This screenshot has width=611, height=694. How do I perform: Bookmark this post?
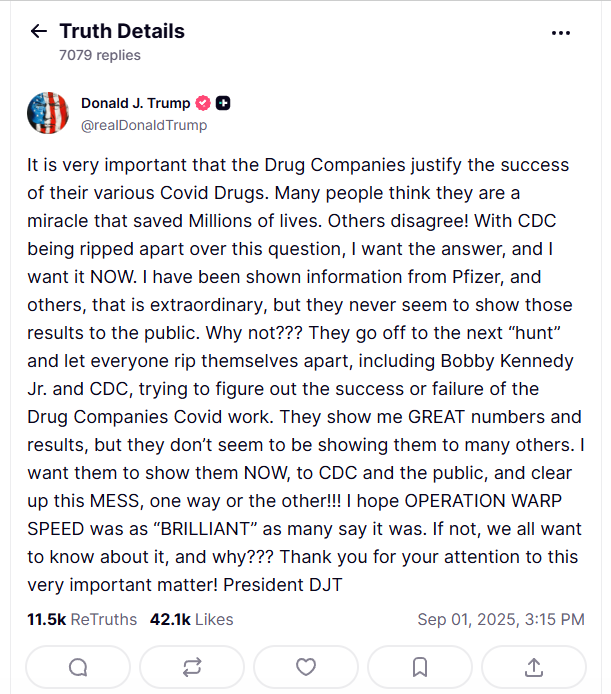420,667
